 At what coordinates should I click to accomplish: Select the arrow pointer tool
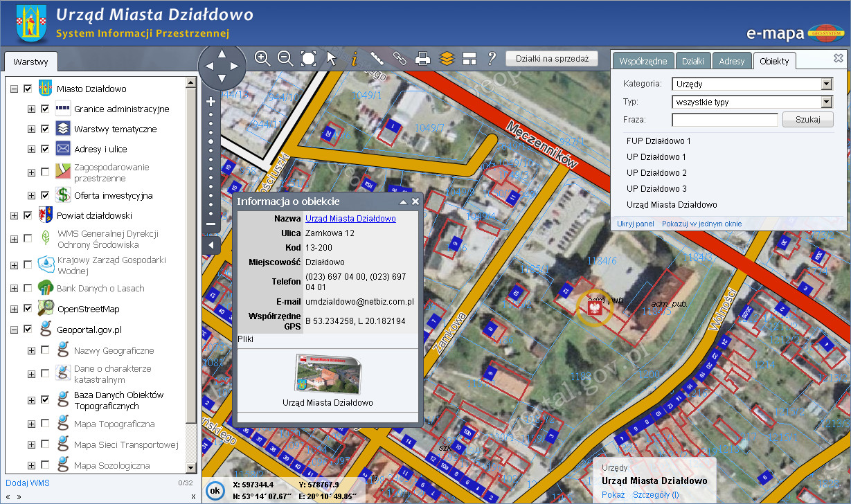(332, 58)
